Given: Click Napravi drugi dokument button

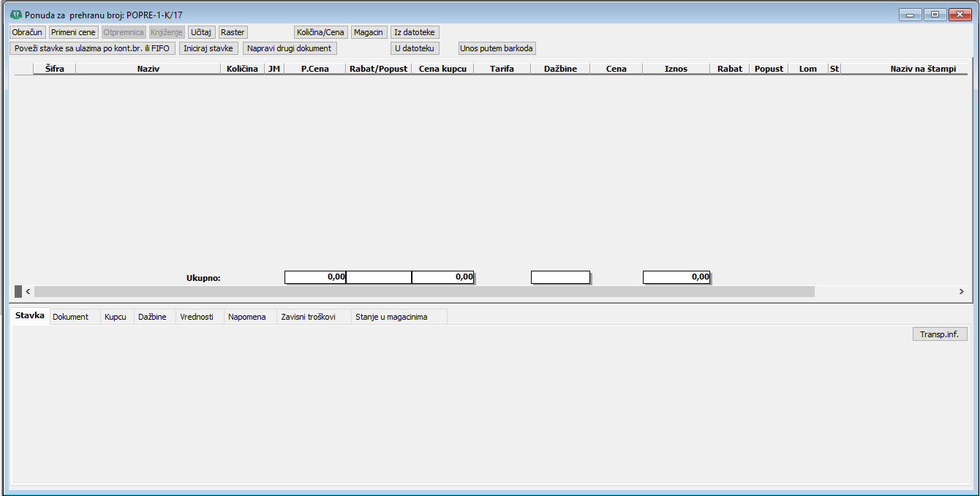Looking at the screenshot, I should tap(290, 48).
